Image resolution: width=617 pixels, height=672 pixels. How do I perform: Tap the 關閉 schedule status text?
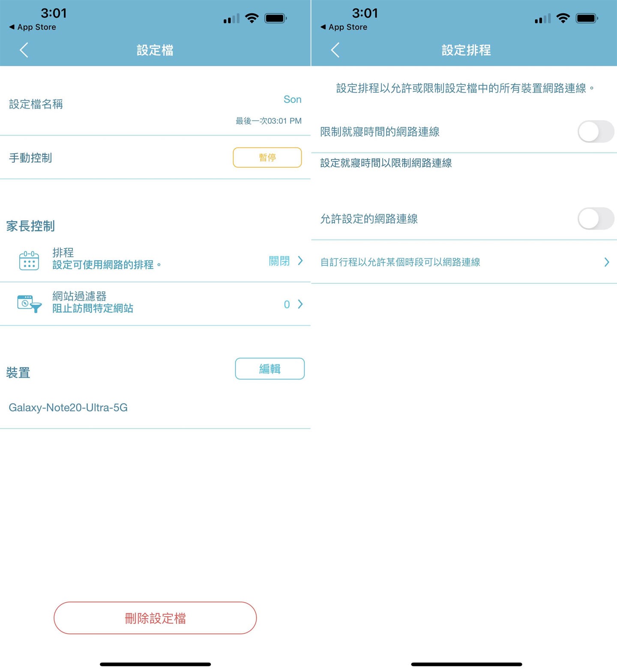[279, 261]
